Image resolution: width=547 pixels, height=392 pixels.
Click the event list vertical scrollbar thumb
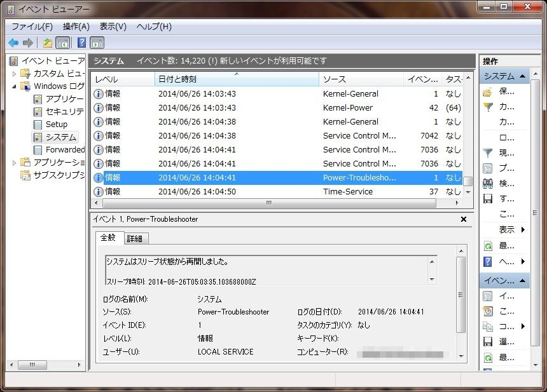click(x=467, y=181)
